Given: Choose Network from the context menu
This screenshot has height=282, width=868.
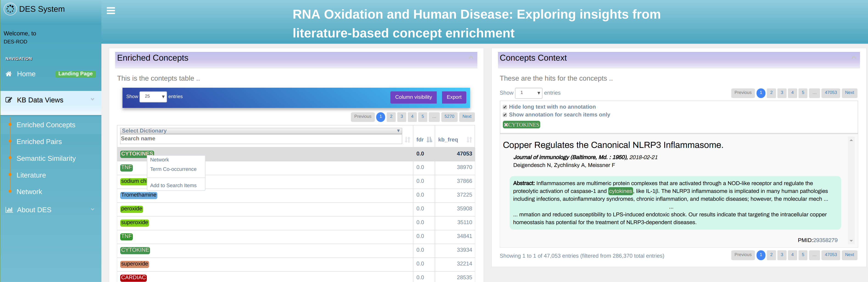Looking at the screenshot, I should pos(159,160).
